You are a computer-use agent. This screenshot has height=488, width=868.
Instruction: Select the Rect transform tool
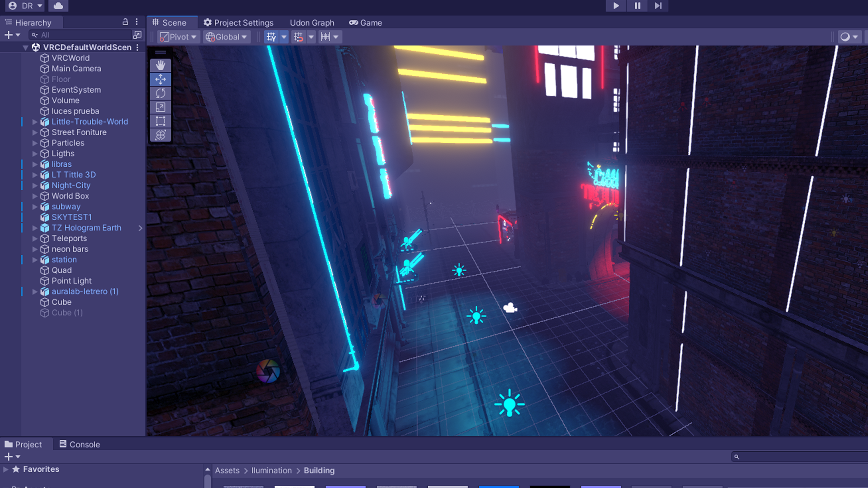click(160, 121)
